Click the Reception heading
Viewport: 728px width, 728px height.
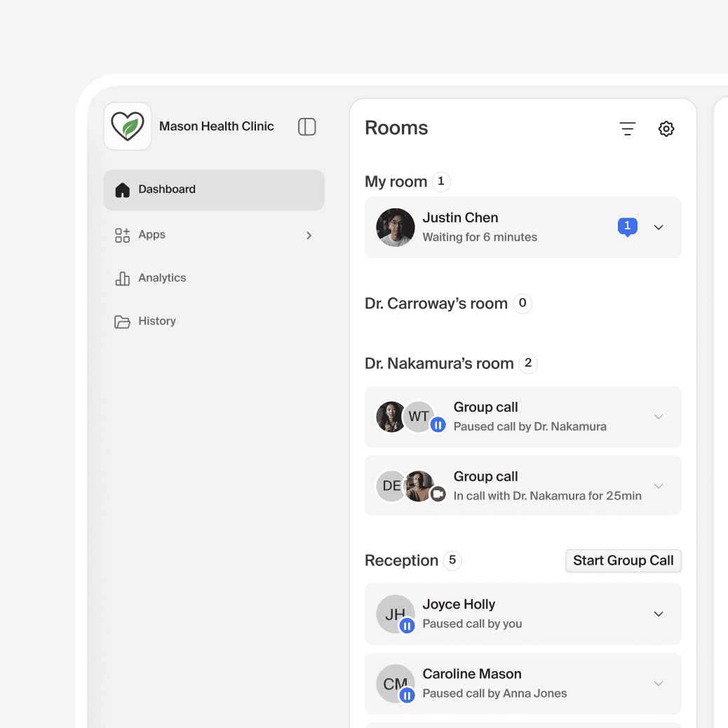(402, 561)
